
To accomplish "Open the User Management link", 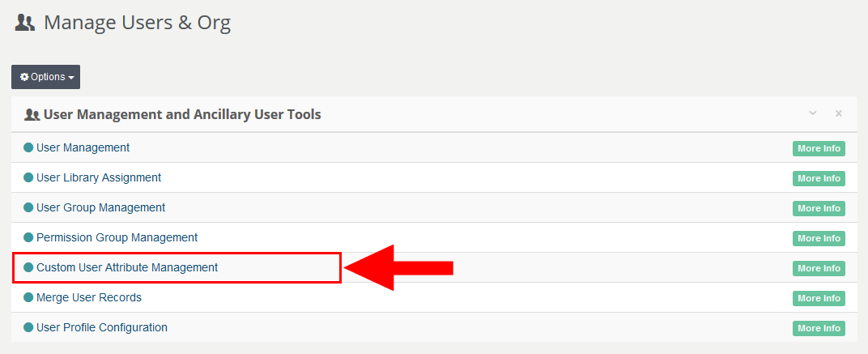I will [83, 148].
